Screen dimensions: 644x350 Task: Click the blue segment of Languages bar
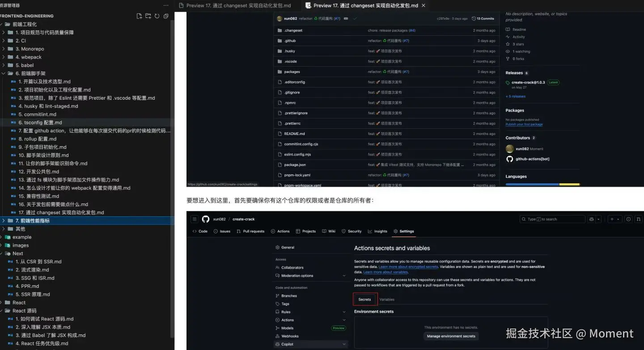pyautogui.click(x=532, y=184)
